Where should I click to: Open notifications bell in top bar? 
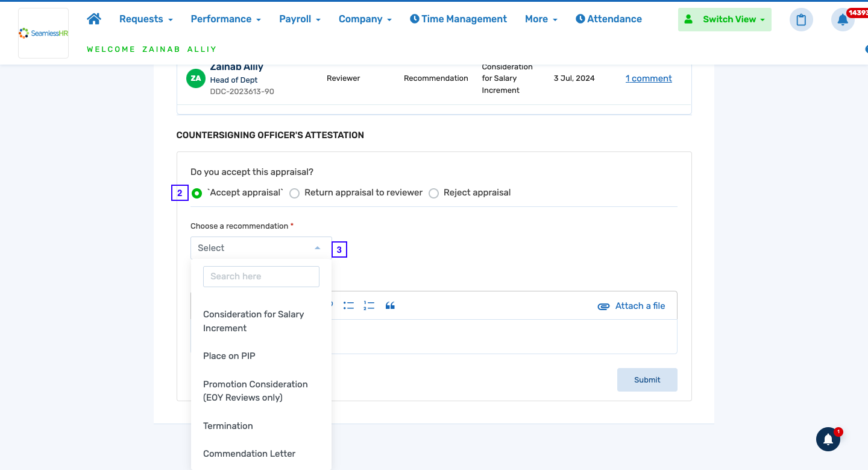[x=843, y=20]
